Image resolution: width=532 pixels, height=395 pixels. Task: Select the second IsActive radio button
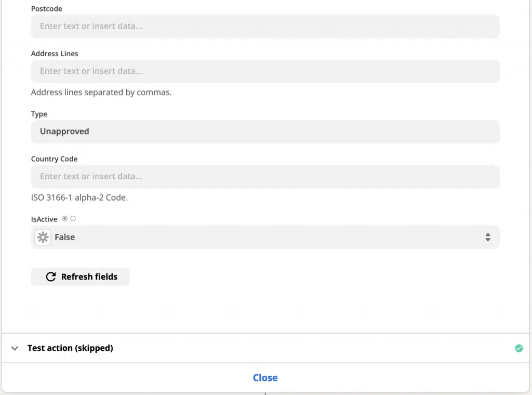click(73, 218)
